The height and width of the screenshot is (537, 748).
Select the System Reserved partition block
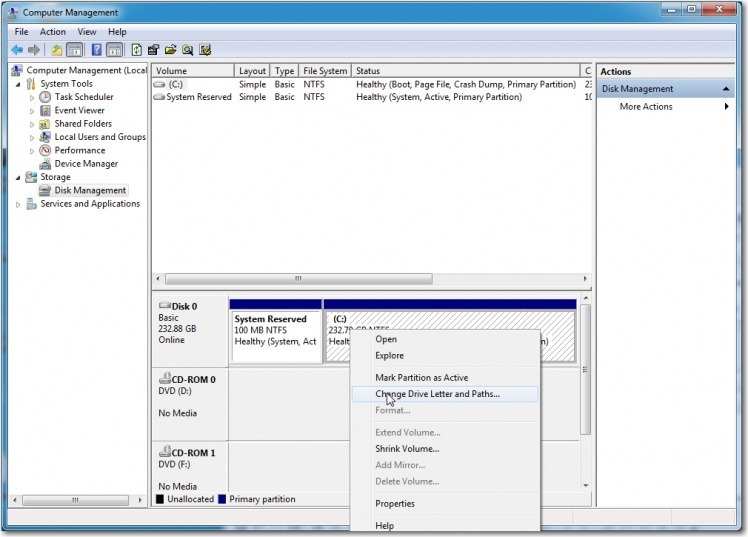point(275,335)
